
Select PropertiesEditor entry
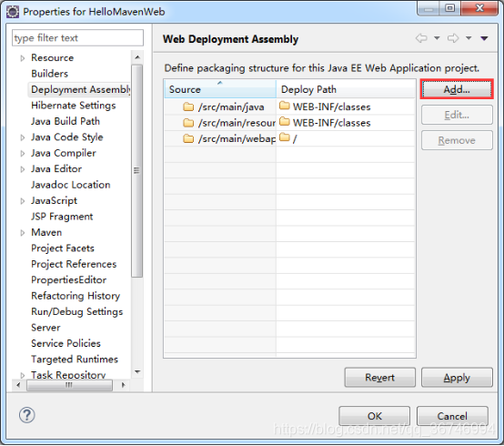pyautogui.click(x=68, y=279)
